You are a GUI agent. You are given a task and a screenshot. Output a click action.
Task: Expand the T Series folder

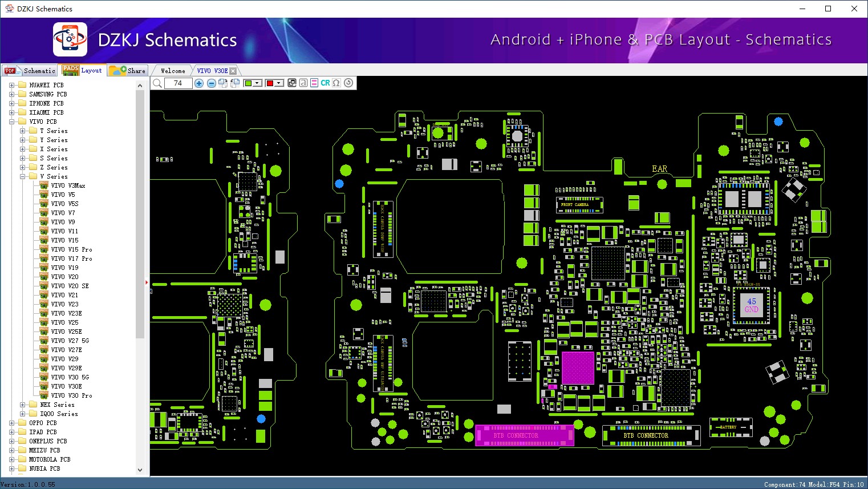pyautogui.click(x=22, y=131)
